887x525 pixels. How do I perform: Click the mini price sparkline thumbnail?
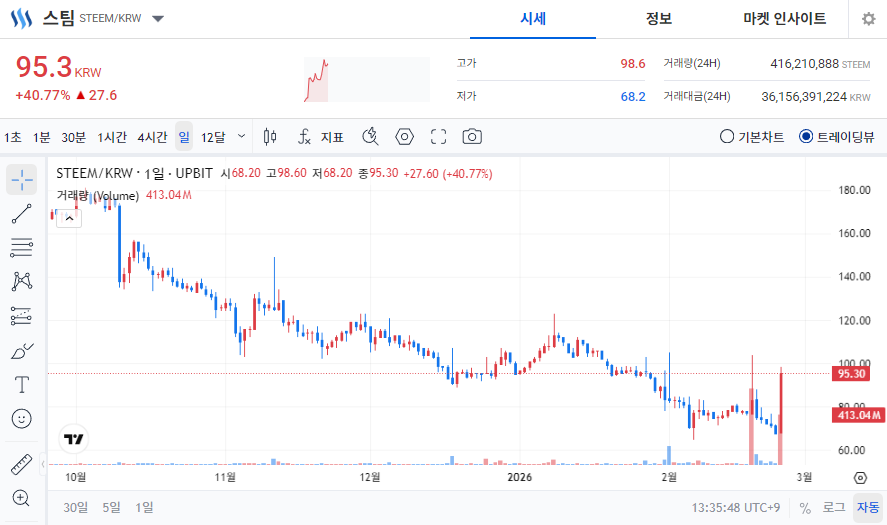point(367,79)
